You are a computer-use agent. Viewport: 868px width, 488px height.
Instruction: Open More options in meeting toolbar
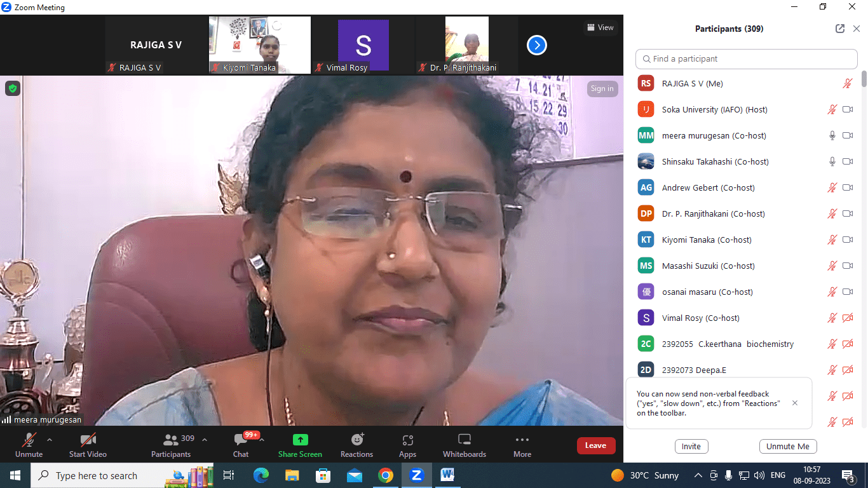[x=522, y=445]
